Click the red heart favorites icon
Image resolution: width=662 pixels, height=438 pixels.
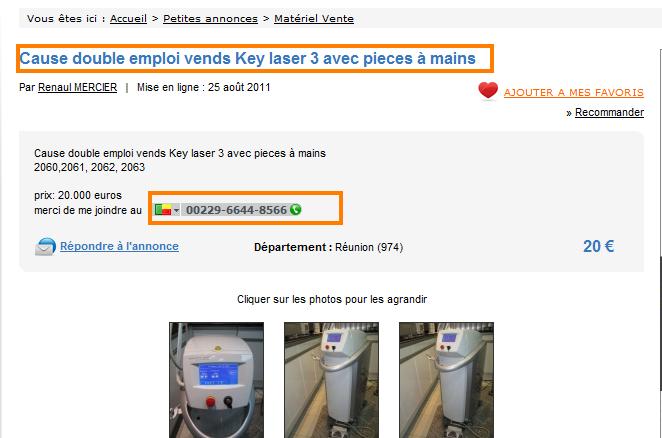488,90
